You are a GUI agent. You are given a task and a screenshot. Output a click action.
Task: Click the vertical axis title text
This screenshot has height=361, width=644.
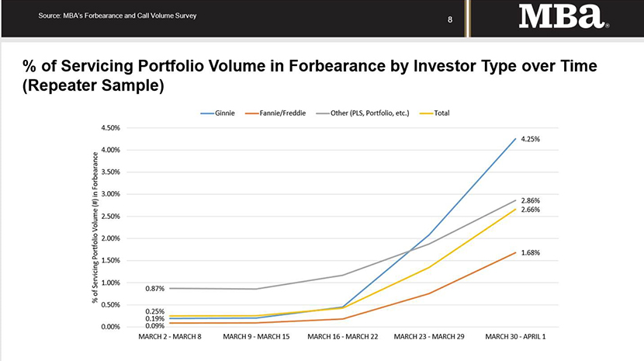(95, 227)
